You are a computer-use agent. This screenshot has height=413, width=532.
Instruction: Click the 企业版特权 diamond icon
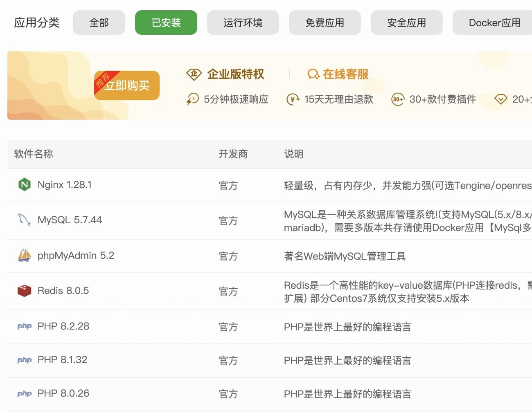pos(194,74)
